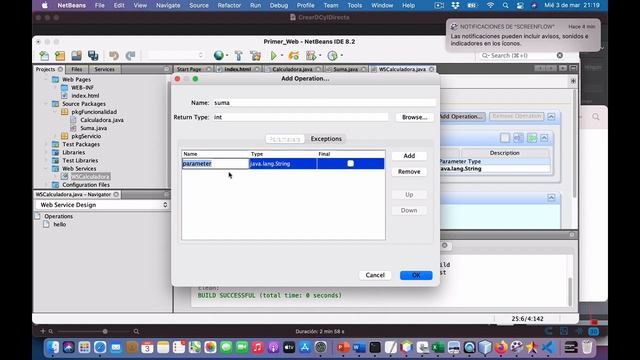This screenshot has width=640, height=360.
Task: Click the Save All toolbar icon
Action: point(93,56)
